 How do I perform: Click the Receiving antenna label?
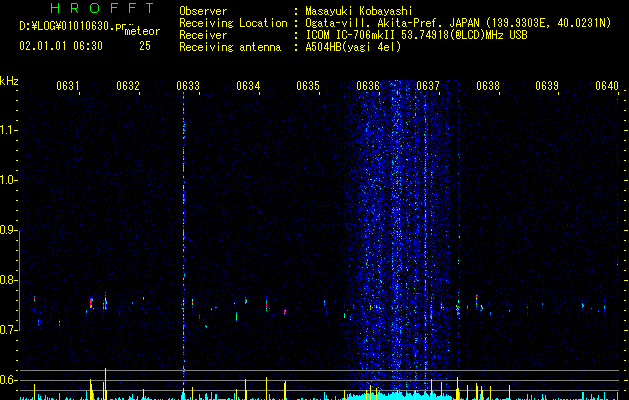coord(230,47)
